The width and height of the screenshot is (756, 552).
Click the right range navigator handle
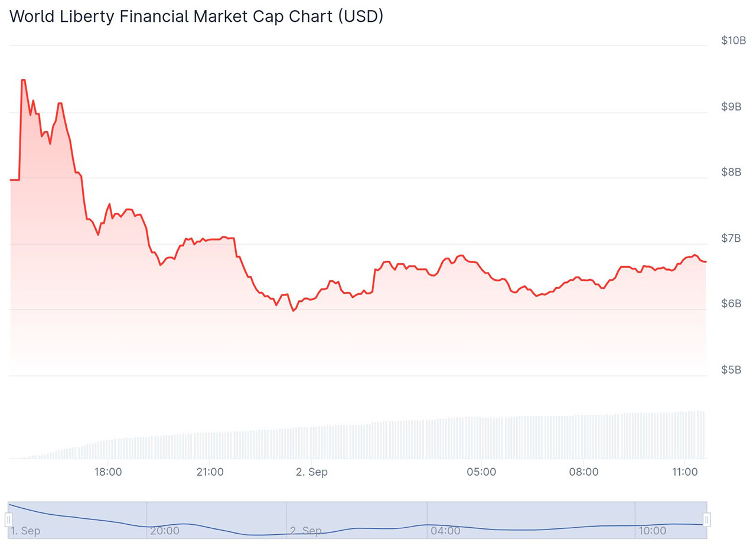(707, 519)
